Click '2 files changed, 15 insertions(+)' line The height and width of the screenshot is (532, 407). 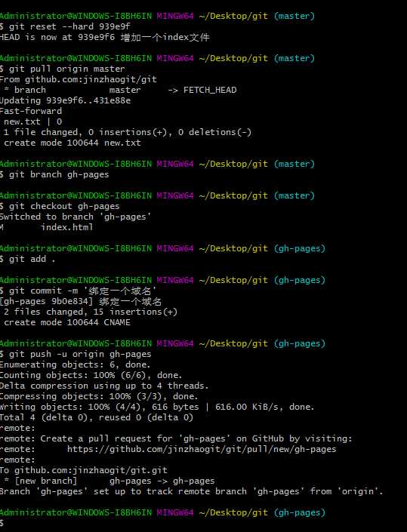[91, 312]
